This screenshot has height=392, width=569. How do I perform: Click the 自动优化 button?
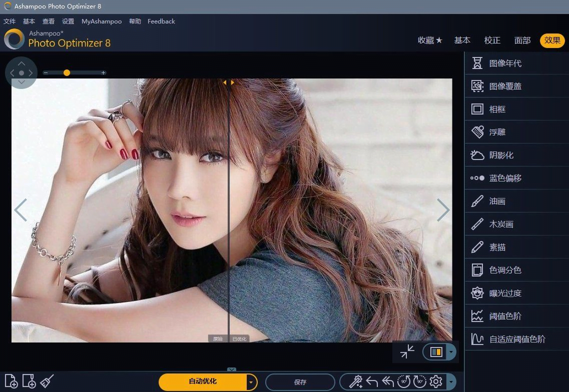point(203,382)
